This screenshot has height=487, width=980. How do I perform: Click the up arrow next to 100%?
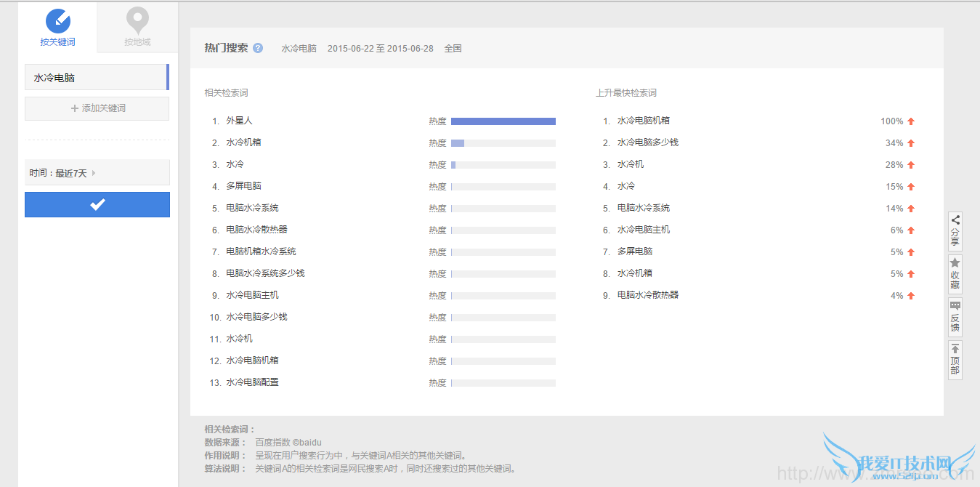pos(911,121)
